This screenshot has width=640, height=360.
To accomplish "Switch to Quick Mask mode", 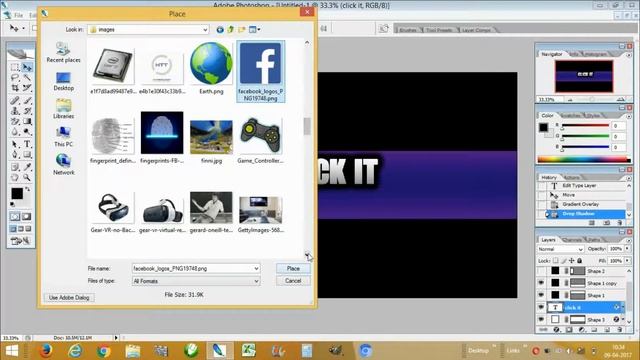I will [27, 216].
